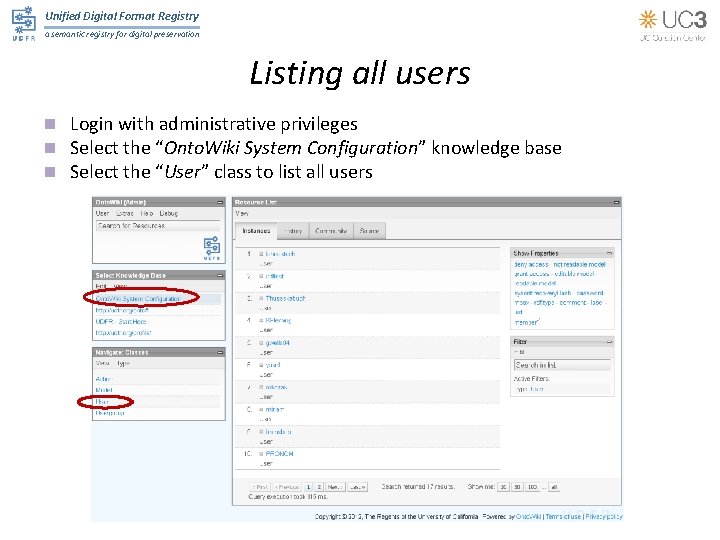The height and width of the screenshot is (540, 720).
Task: Click the Search for Resources field
Action: pos(158,226)
